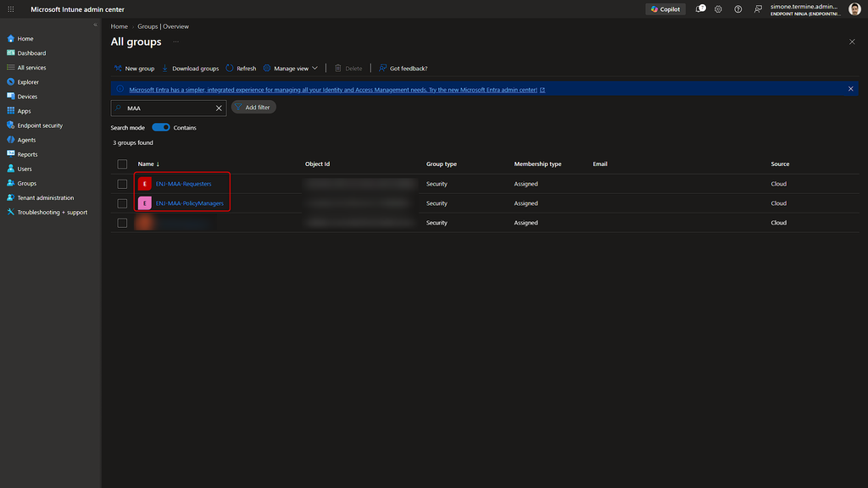This screenshot has height=488, width=868.
Task: Click the ENJ-MAA-PolicyManagers pink group icon
Action: pyautogui.click(x=144, y=203)
